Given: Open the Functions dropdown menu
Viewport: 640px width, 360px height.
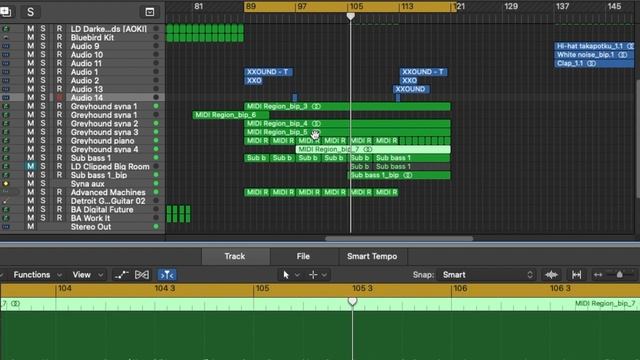Looking at the screenshot, I should point(37,275).
